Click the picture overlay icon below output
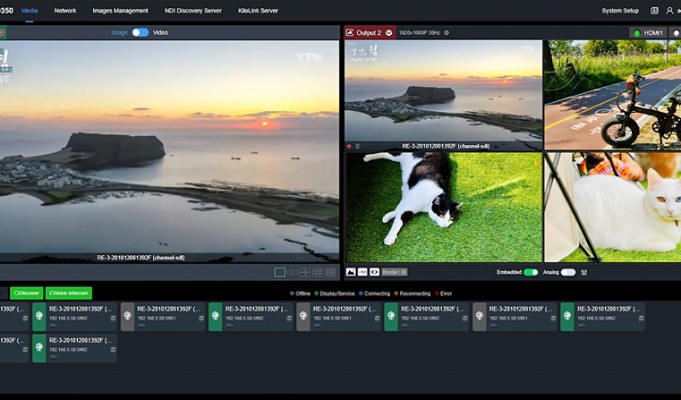The height and width of the screenshot is (400, 681). 351,272
